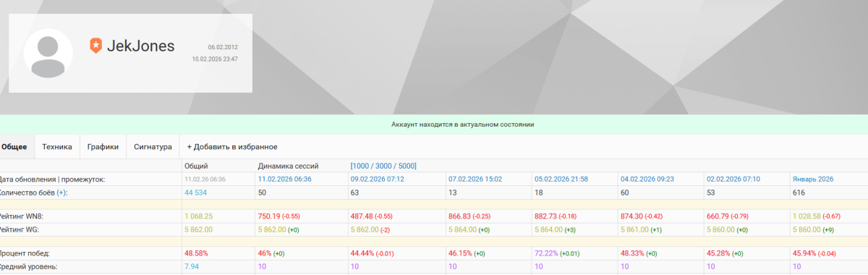The image size is (868, 275).
Task: Click the Средний уровень row label
Action: click(27, 266)
